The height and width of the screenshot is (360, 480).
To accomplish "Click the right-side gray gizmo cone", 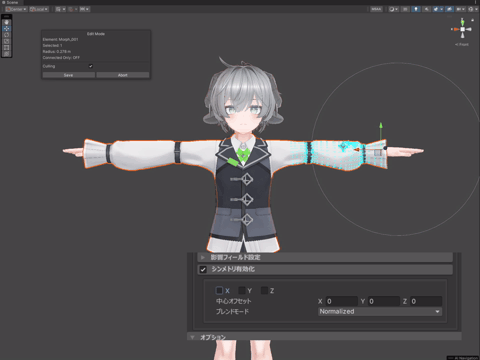I will pos(469,29).
